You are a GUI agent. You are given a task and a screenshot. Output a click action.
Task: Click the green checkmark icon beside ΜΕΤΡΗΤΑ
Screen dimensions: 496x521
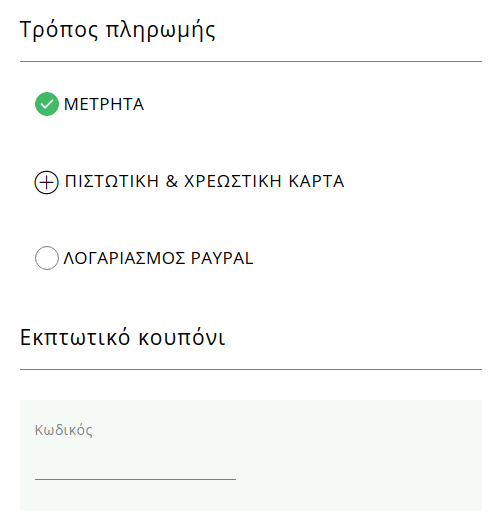47,104
